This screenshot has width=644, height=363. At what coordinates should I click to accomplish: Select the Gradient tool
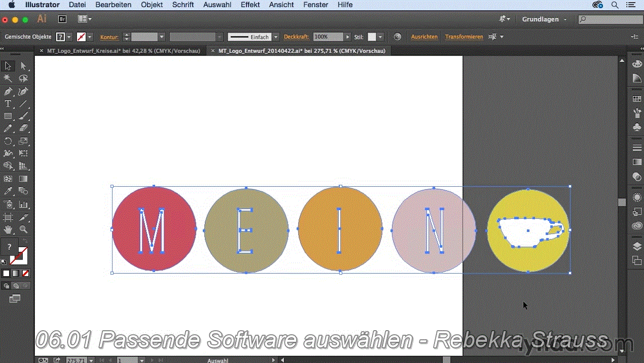23,179
